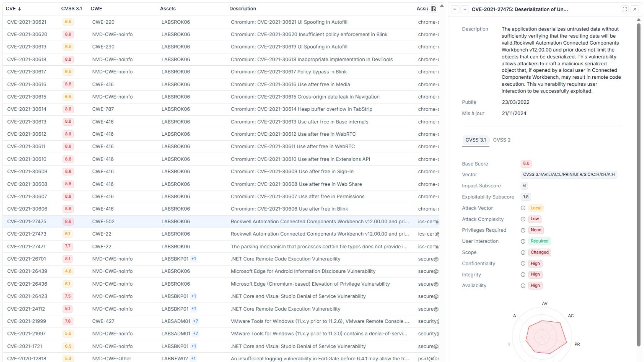Go to previous CVE with up chevron
The width and height of the screenshot is (644, 362).
pyautogui.click(x=455, y=9)
